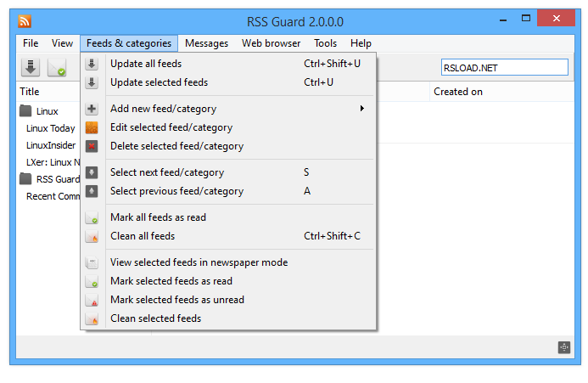The width and height of the screenshot is (588, 383).
Task: Click the Update all feeds download icon in menu
Action: (92, 64)
